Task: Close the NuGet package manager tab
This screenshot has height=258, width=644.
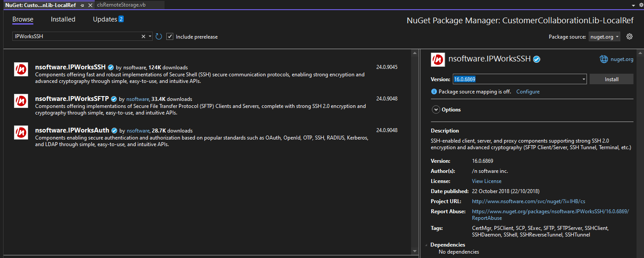Action: (90, 5)
